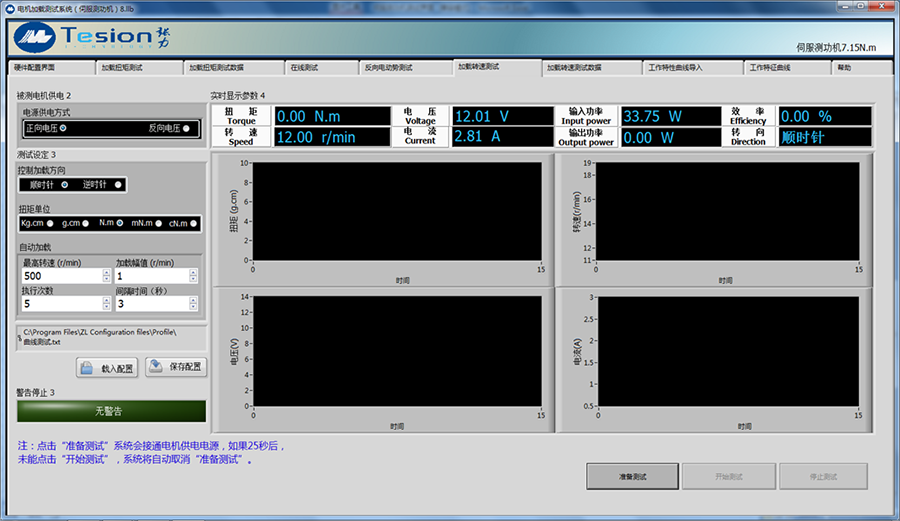Select 逆时针 counterclockwise load direction
The image size is (900, 521).
coord(118,184)
